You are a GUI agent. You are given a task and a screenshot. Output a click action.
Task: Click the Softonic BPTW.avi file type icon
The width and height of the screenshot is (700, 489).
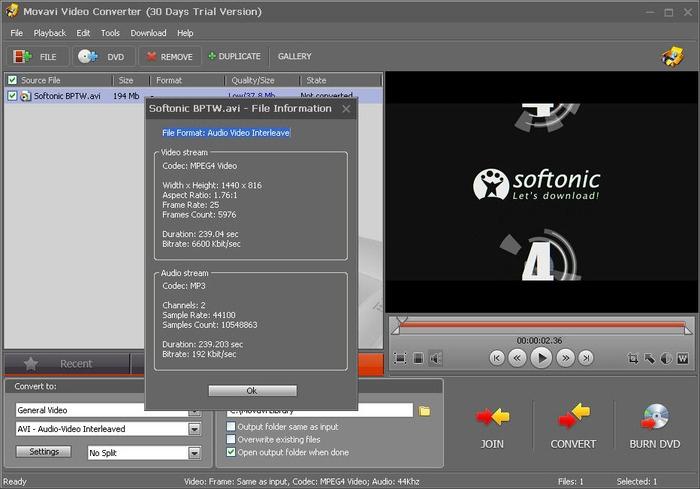(25, 96)
